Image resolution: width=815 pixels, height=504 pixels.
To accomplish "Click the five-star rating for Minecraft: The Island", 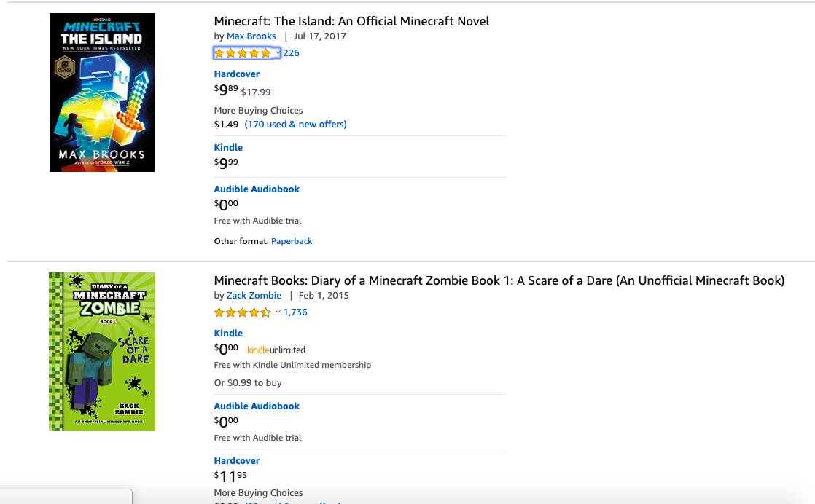I will point(242,53).
